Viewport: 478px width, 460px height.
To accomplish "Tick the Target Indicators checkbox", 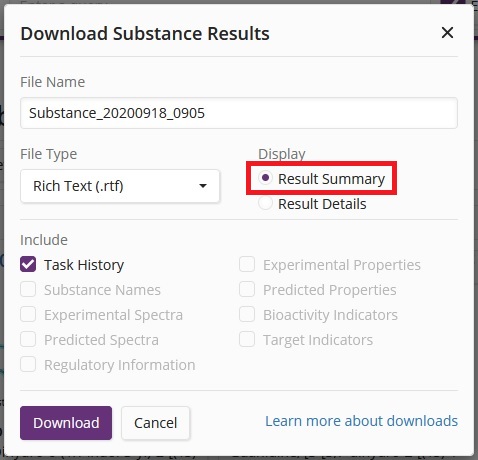I will coord(247,339).
